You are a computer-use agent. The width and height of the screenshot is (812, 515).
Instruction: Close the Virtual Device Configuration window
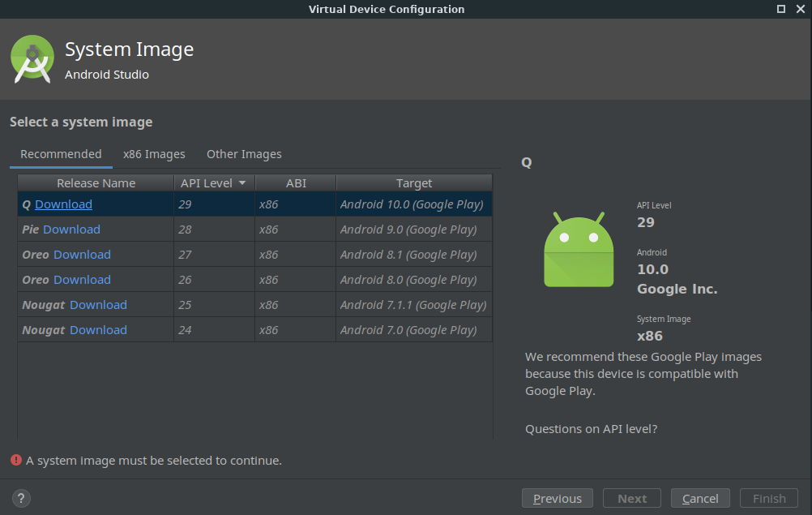point(800,9)
